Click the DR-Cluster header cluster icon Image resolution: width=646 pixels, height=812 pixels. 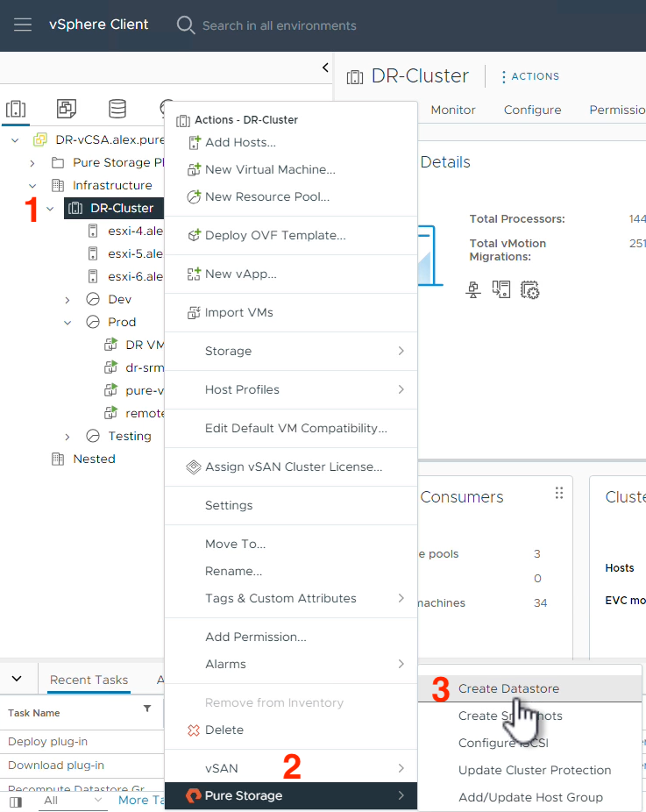pyautogui.click(x=355, y=77)
